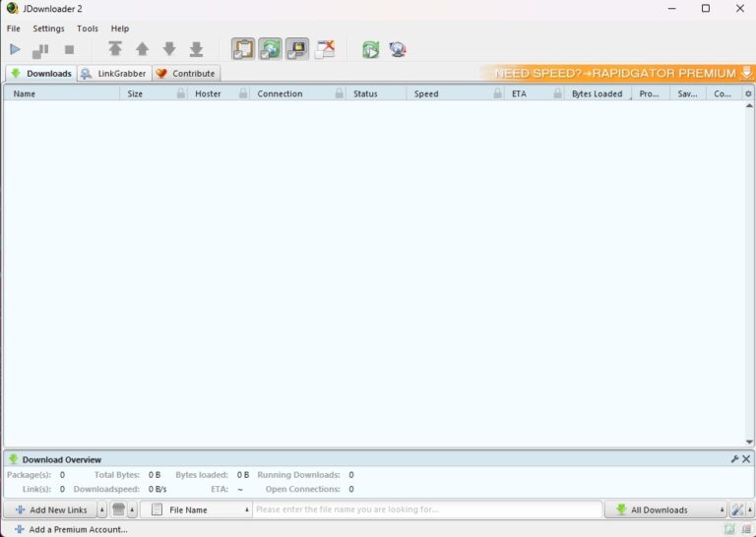The image size is (756, 537).
Task: Toggle automatic reconnect button
Action: (x=270, y=49)
